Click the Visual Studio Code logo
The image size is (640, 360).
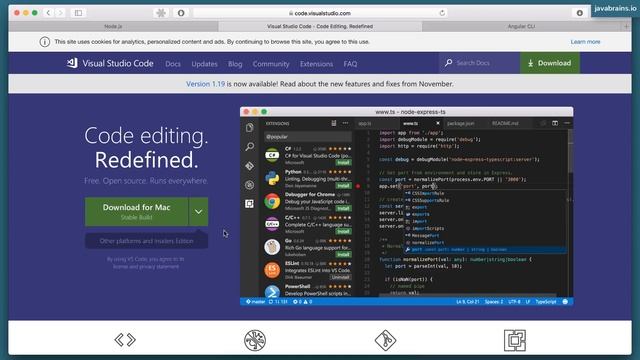[x=110, y=63]
